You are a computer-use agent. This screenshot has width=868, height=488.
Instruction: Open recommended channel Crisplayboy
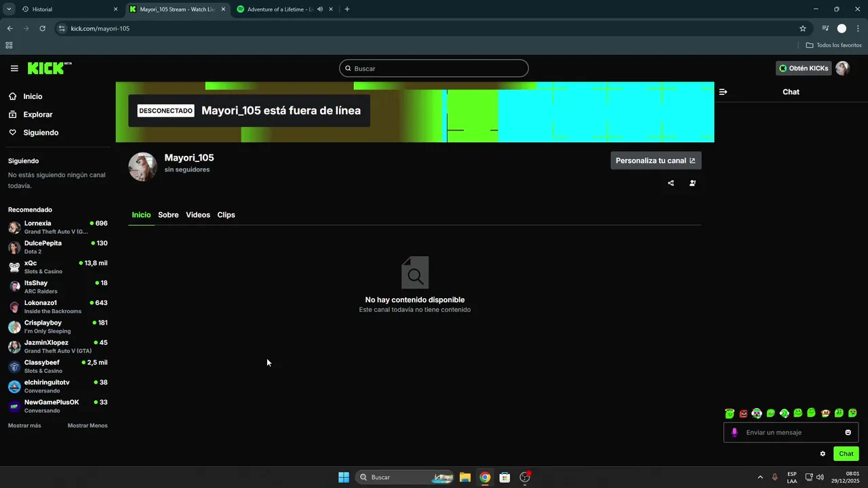(58, 327)
